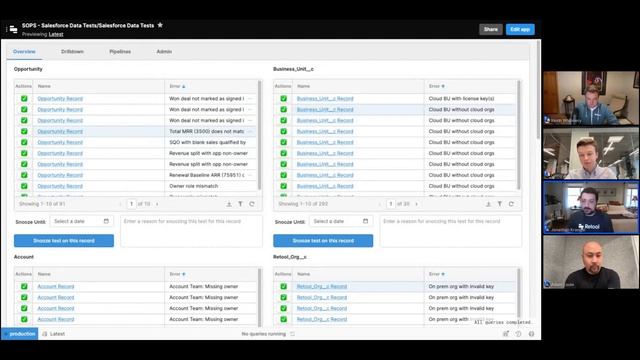Viewport: 640px width, 360px height.
Task: Refresh the Business_Unit__c table
Action: 511,204
